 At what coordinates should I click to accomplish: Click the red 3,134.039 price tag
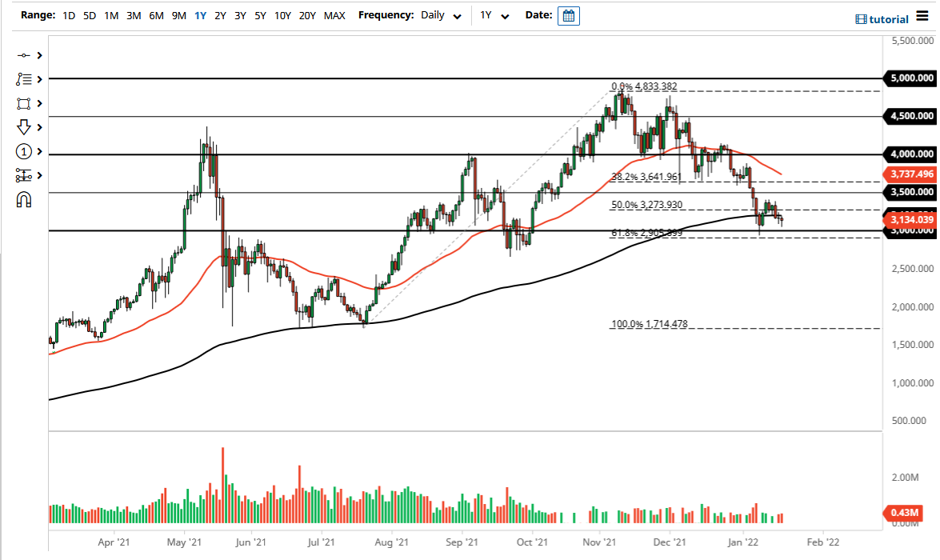(x=909, y=219)
